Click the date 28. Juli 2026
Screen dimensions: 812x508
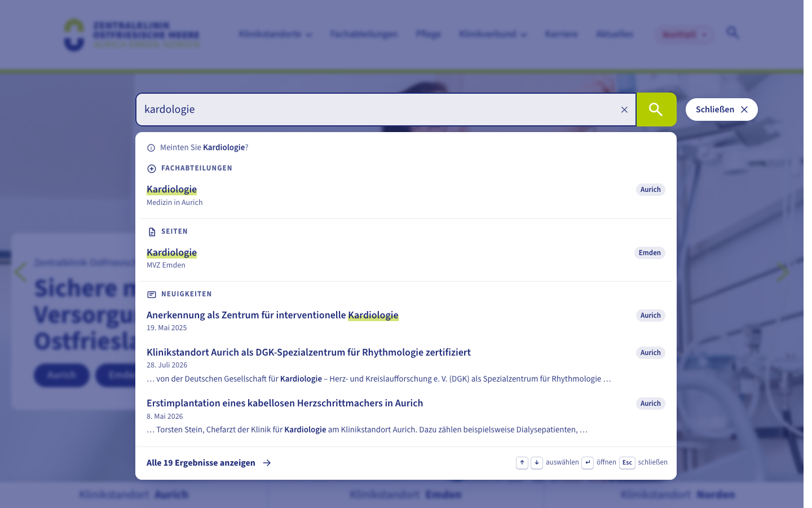pyautogui.click(x=167, y=365)
